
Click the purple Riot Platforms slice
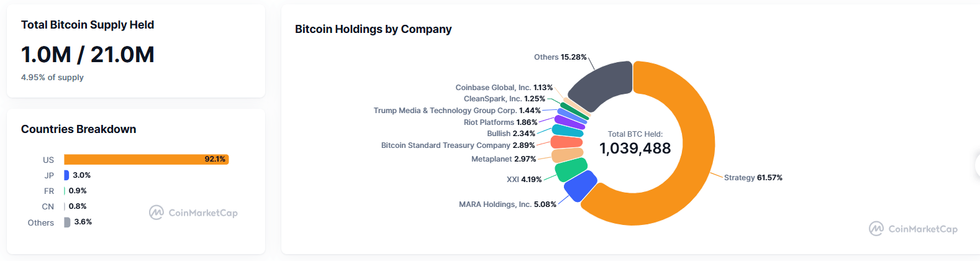pos(569,122)
